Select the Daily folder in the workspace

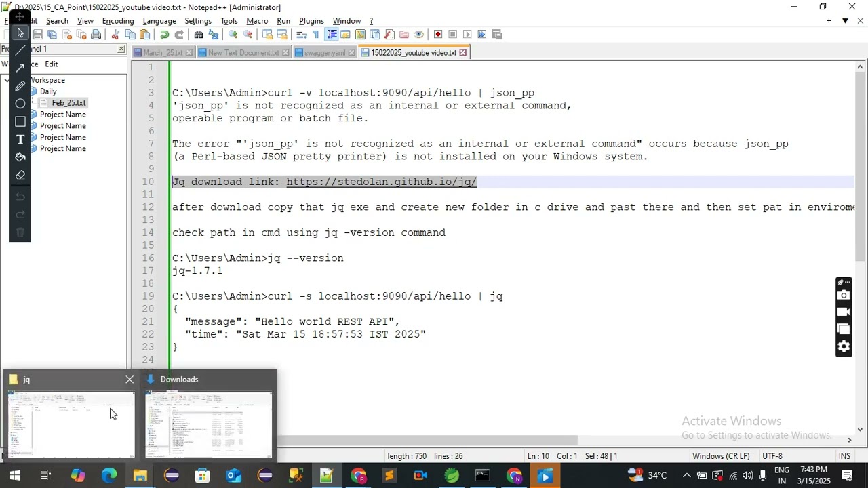point(48,91)
